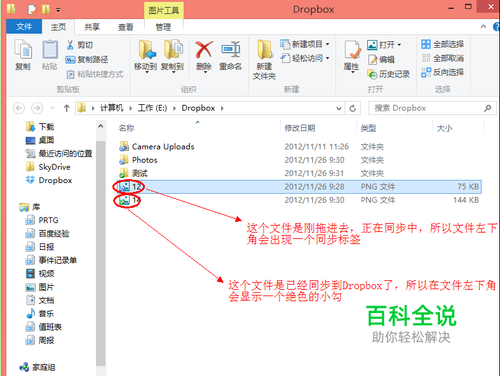The image size is (500, 376).
Task: Open the address bar history dropdown
Action: tap(339, 108)
